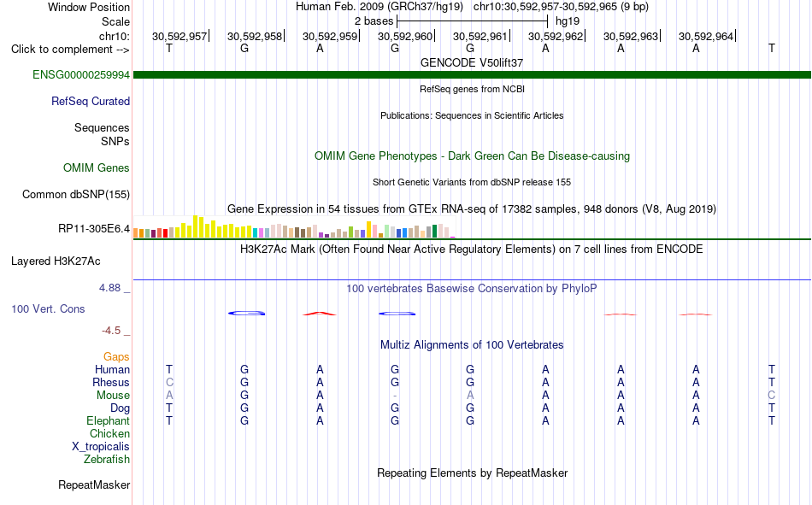Click position number 30,592,964 in ruler

click(x=706, y=36)
